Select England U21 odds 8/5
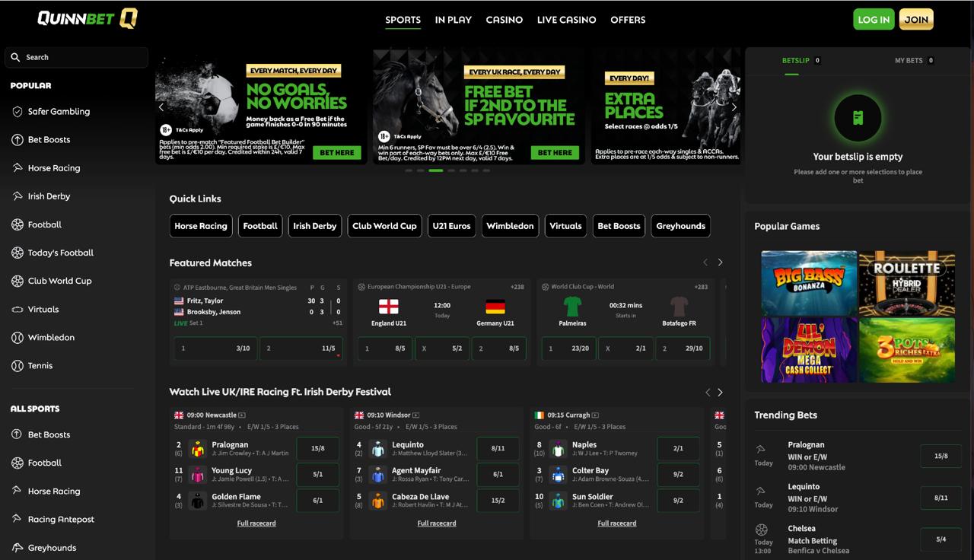The image size is (974, 560). coord(384,348)
